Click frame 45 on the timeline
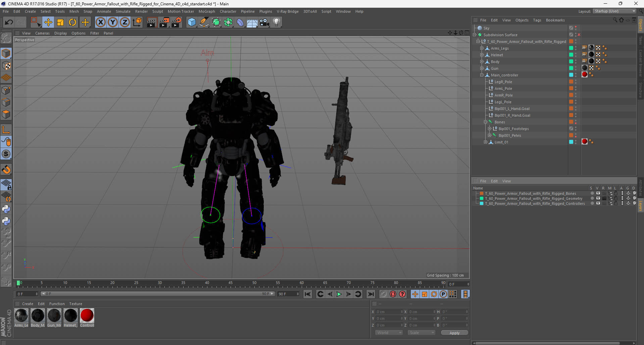 [x=231, y=284]
